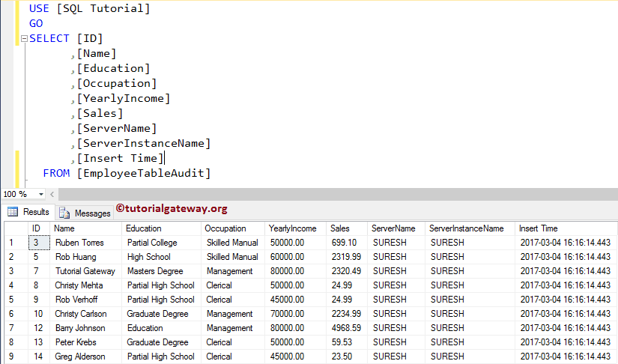Click the Tutorial Gateway name cell
Image resolution: width=618 pixels, height=364 pixels.
coord(85,271)
